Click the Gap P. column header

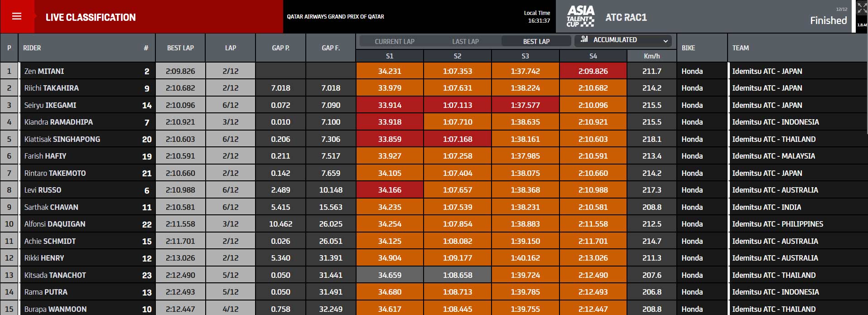tap(280, 48)
